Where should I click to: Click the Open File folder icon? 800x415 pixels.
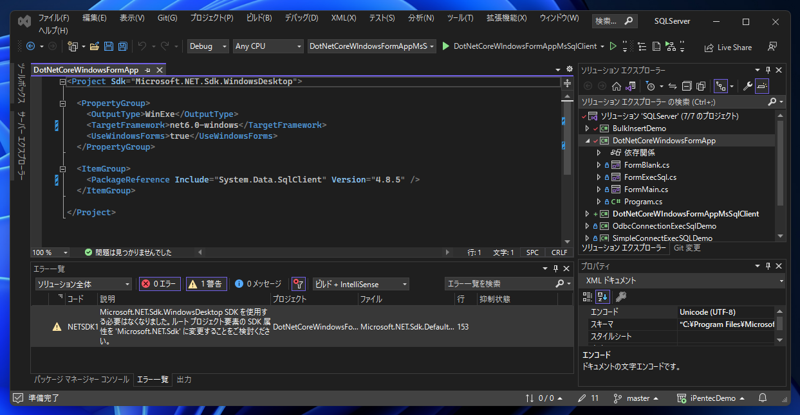(94, 46)
